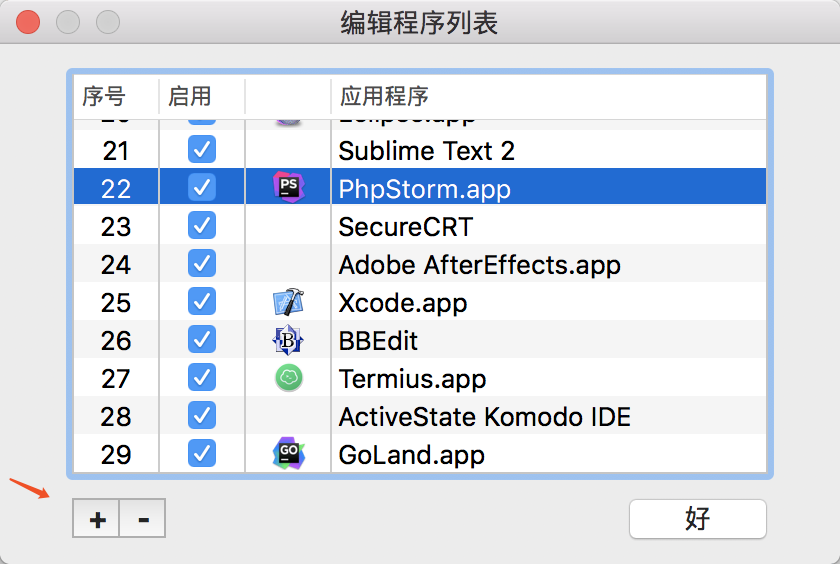Select the ActiveState Komodo IDE entry

485,417
